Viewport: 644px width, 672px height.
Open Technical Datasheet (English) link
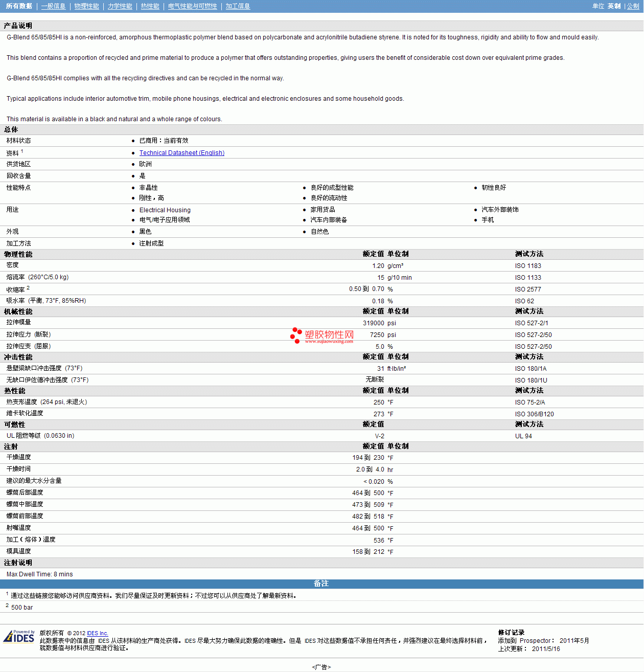coord(182,153)
